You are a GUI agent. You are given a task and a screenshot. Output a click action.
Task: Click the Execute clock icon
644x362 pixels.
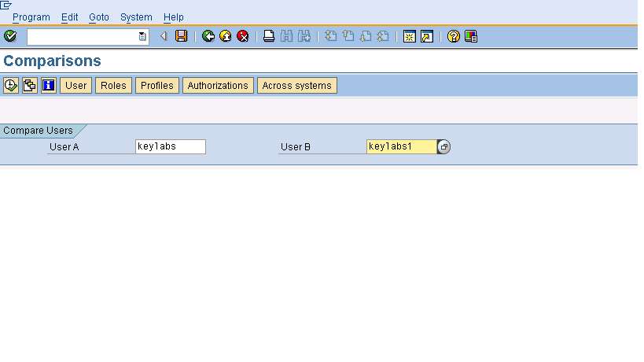coord(11,86)
